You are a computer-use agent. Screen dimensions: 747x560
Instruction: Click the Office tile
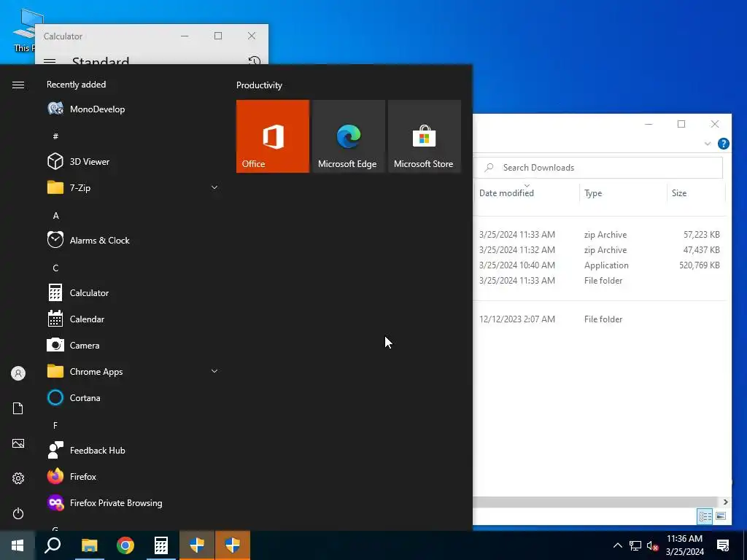[x=273, y=136]
